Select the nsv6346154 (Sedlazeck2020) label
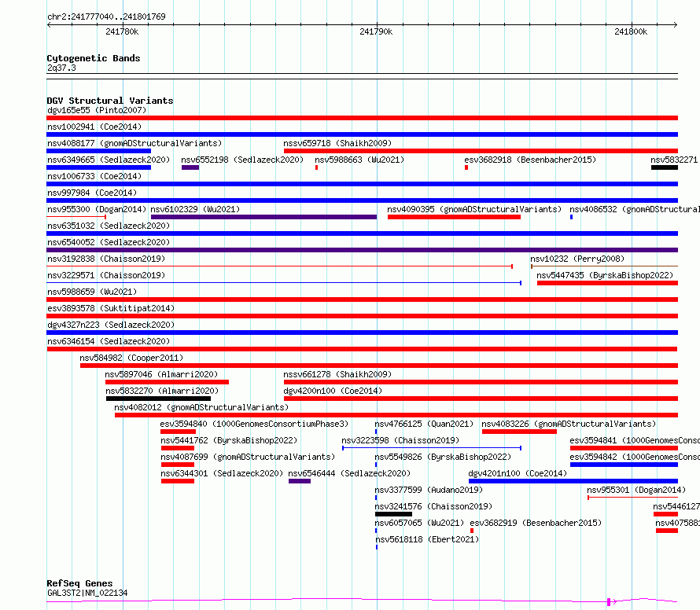This screenshot has height=610, width=700. pos(109,341)
